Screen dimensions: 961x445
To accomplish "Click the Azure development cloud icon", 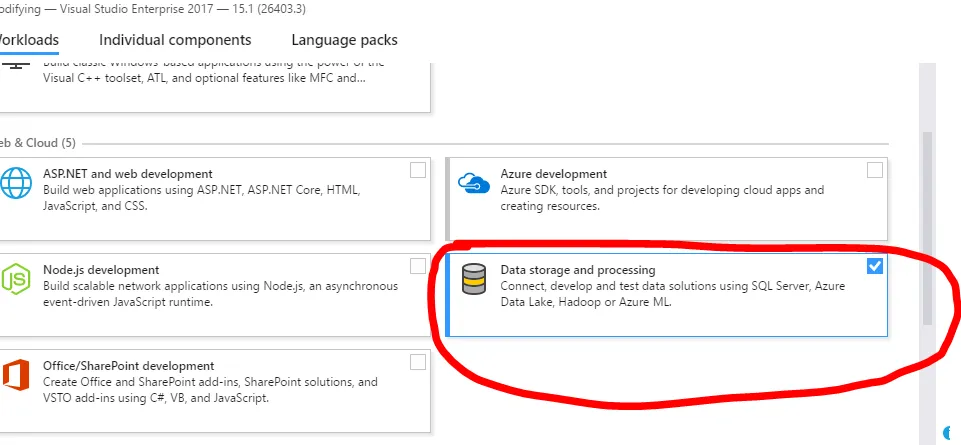I will tap(472, 182).
